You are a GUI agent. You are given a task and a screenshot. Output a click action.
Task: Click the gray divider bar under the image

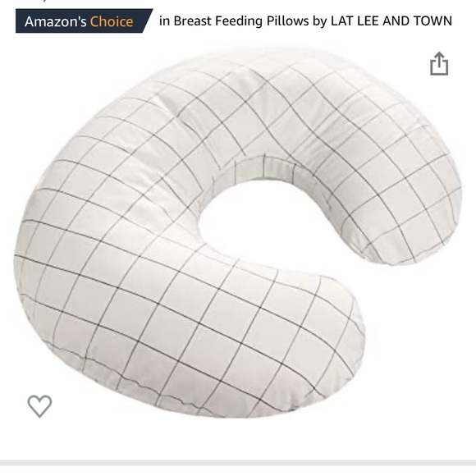[238, 463]
